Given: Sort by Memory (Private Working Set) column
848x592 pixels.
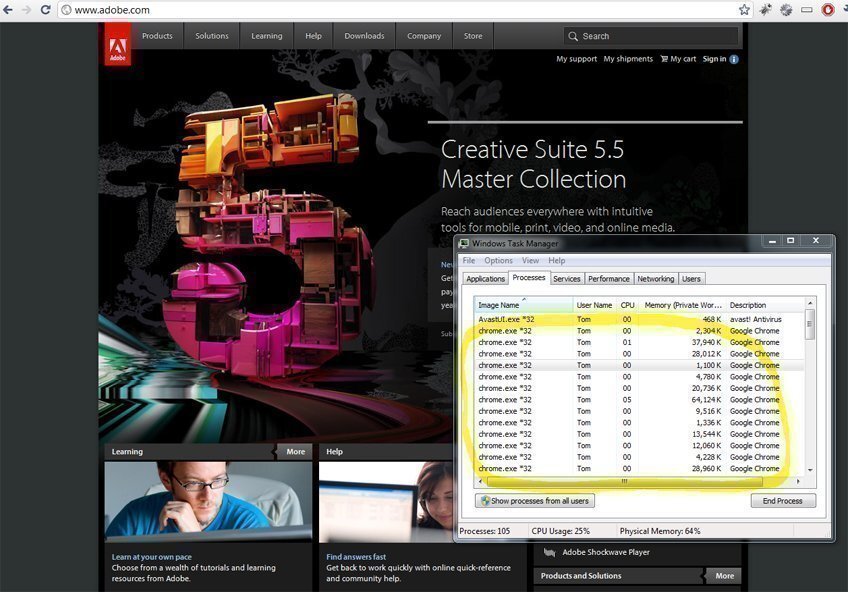Looking at the screenshot, I should [683, 305].
